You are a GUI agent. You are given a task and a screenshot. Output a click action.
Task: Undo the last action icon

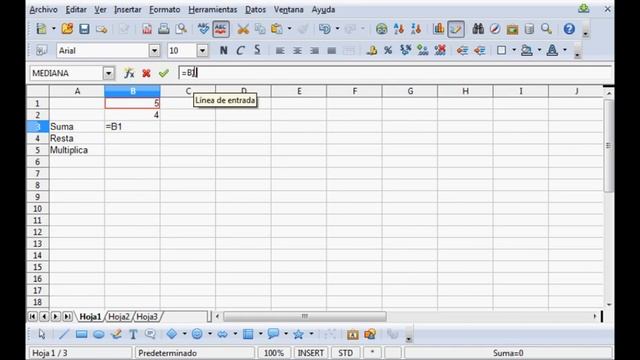click(324, 29)
